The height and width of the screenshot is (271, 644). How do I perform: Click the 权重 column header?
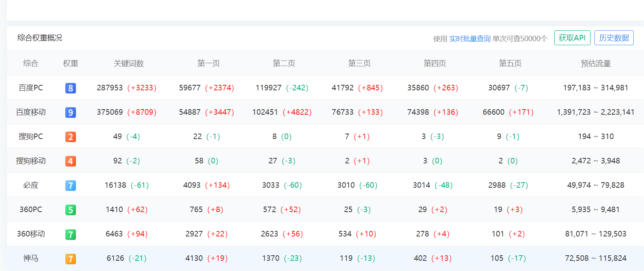(71, 63)
